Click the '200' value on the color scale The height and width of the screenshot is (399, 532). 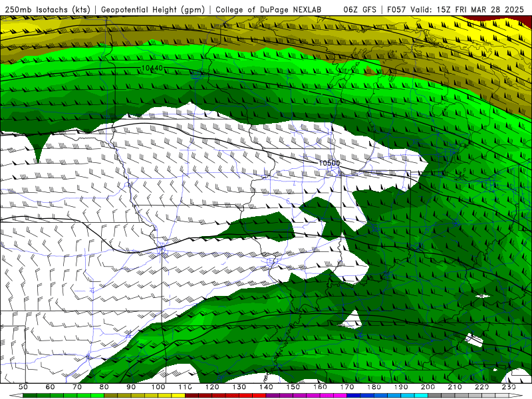pyautogui.click(x=428, y=387)
